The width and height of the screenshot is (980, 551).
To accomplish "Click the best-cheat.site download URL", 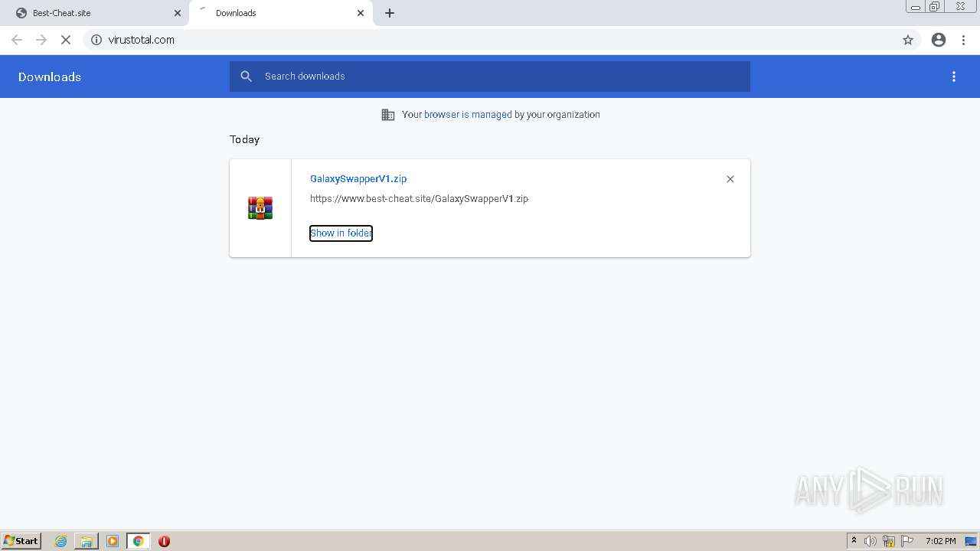I will [419, 199].
